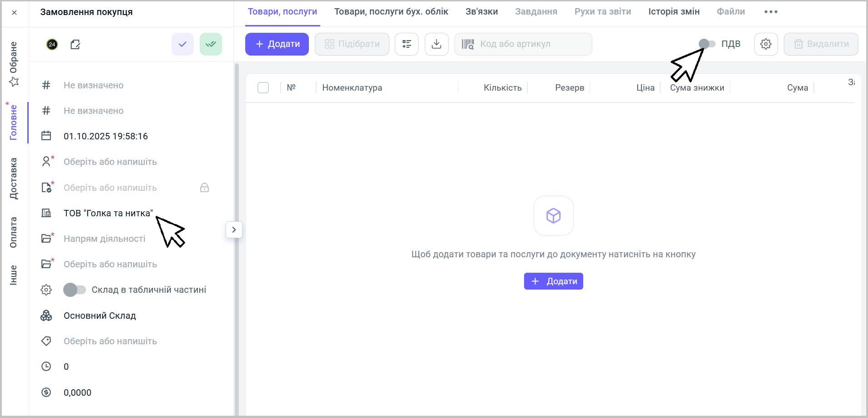Open the list options icon next to Підібрати

click(x=406, y=44)
